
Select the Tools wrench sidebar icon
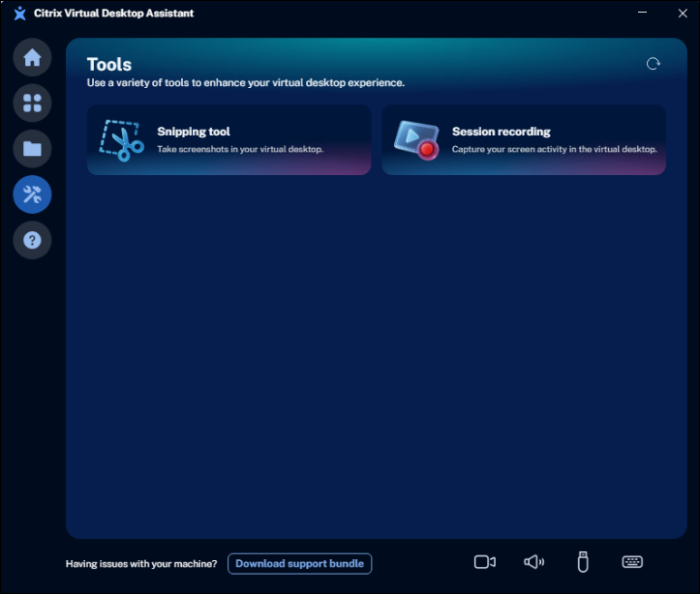click(32, 194)
